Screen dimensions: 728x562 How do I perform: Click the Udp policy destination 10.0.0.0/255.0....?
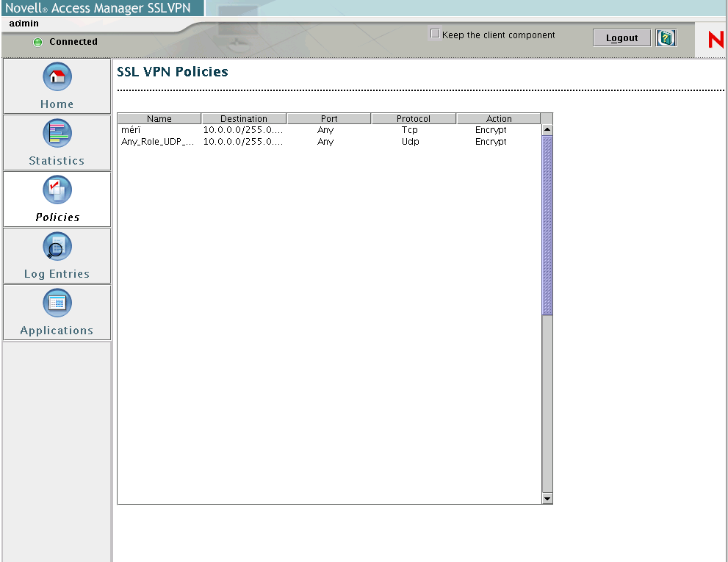tap(243, 142)
